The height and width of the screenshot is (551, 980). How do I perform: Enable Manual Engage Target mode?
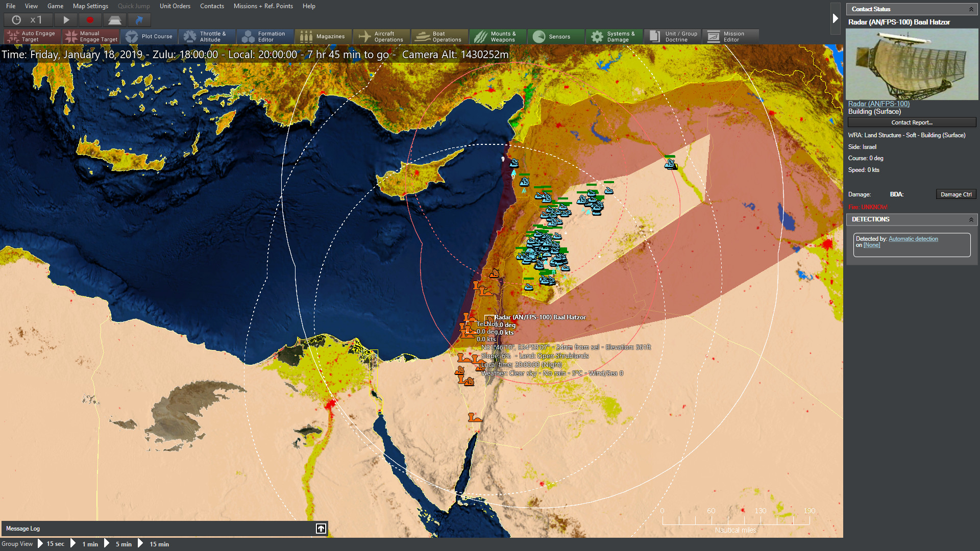[x=91, y=36]
